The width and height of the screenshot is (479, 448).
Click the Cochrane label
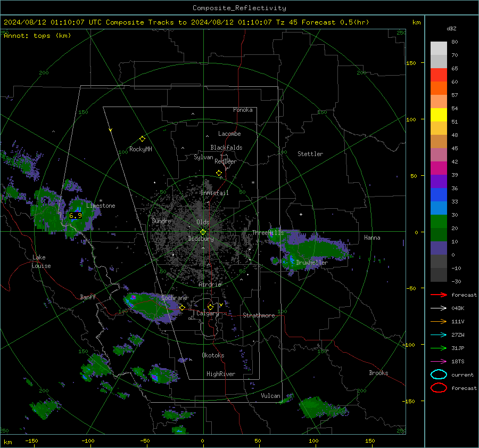point(174,298)
